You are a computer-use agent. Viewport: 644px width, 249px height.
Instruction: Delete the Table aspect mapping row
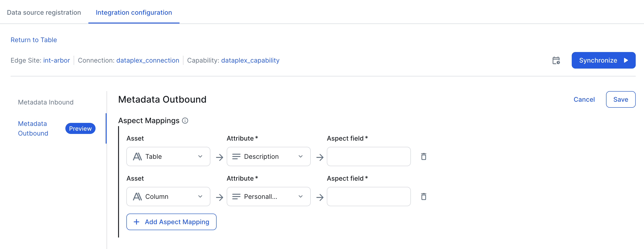pos(424,157)
